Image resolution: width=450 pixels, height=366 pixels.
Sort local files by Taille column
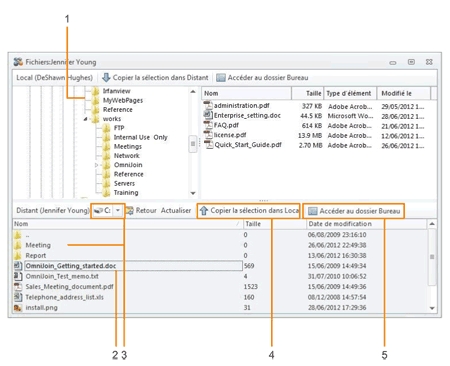308,93
